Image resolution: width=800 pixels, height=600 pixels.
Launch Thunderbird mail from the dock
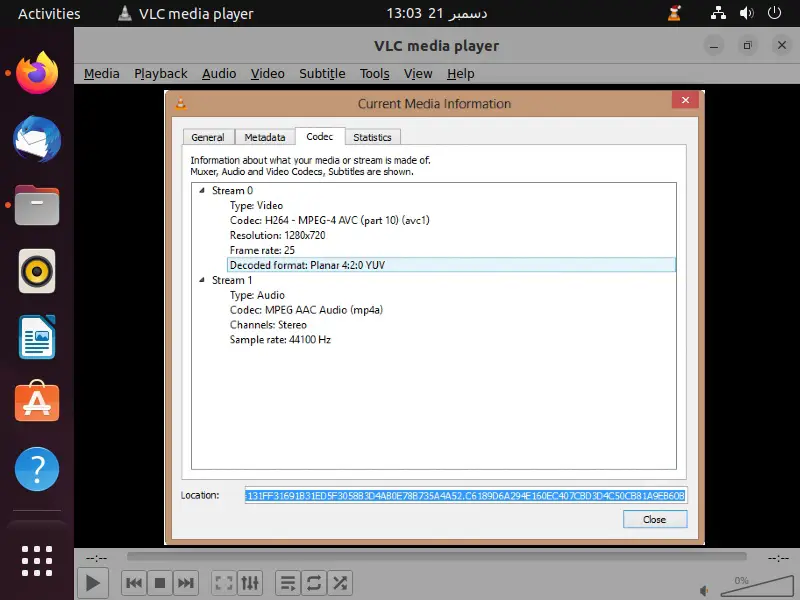click(37, 139)
